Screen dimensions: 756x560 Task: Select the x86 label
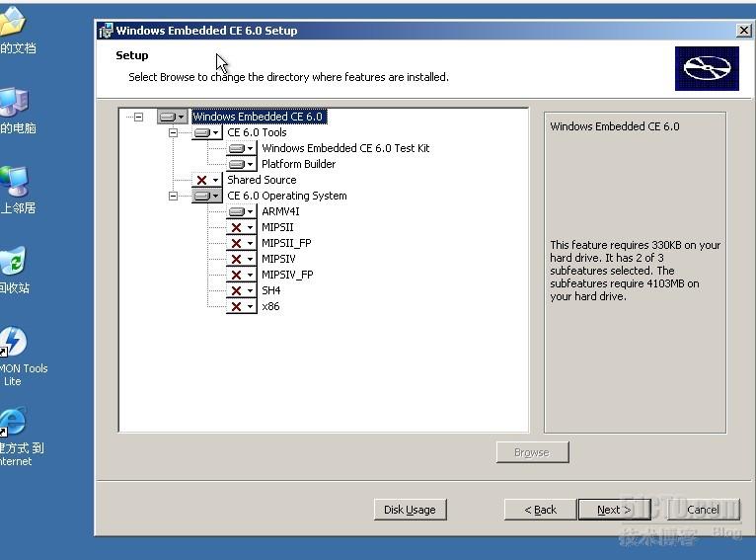pos(270,306)
